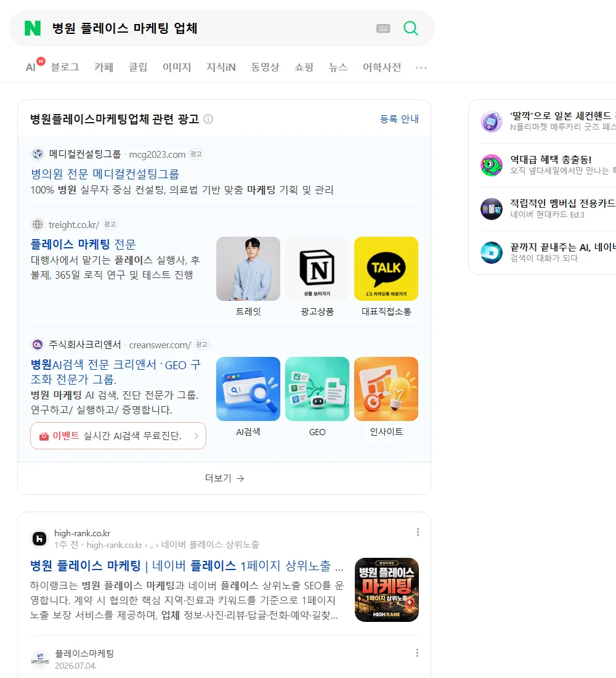Click the 적립적인 멤버십 전용카드 icon
The width and height of the screenshot is (616, 678).
(492, 209)
